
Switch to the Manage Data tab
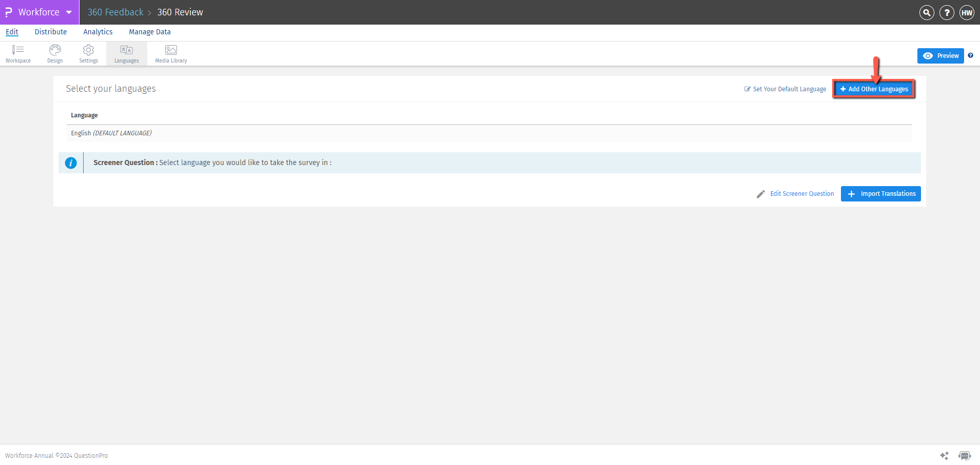click(150, 32)
